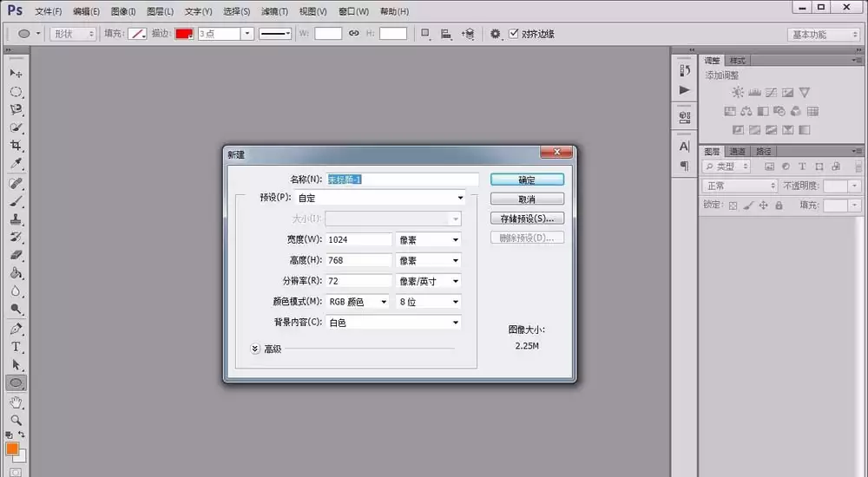Open the Paragraph panel icon
This screenshot has width=868, height=477.
tap(685, 166)
